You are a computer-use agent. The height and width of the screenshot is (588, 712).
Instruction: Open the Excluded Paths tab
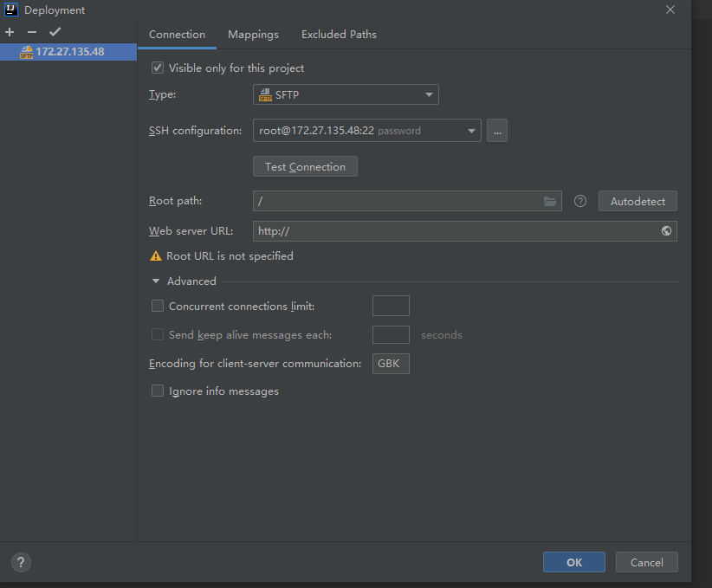pos(339,35)
